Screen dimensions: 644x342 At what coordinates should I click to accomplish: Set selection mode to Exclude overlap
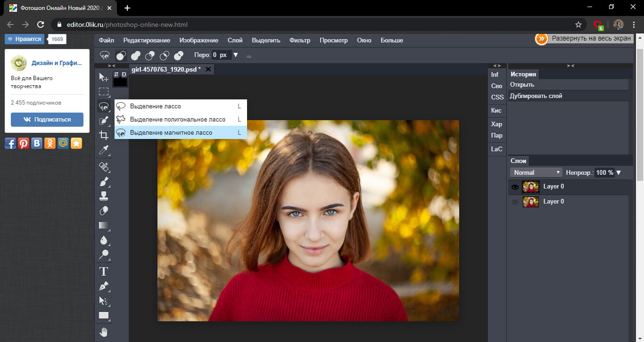(179, 56)
